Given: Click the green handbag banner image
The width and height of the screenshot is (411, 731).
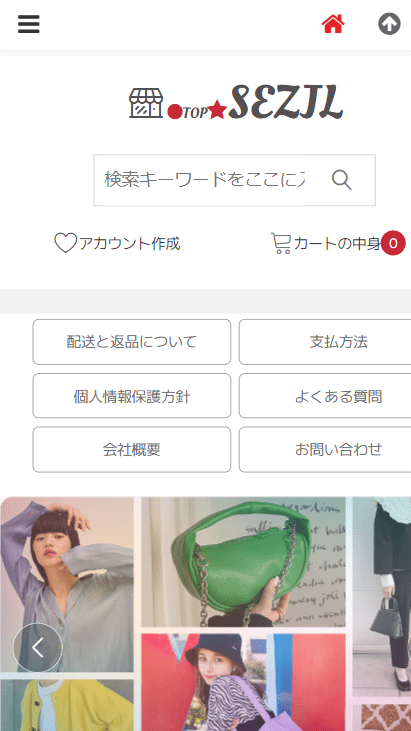Looking at the screenshot, I should pyautogui.click(x=243, y=562).
